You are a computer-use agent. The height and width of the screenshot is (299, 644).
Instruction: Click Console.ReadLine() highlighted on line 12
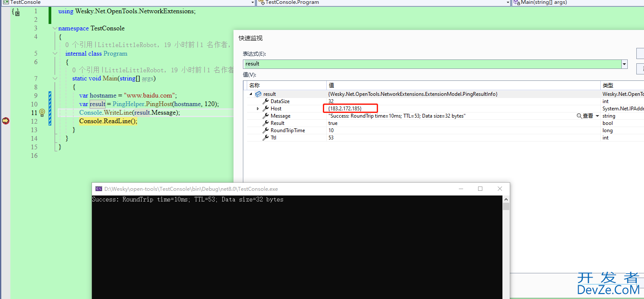coord(108,121)
